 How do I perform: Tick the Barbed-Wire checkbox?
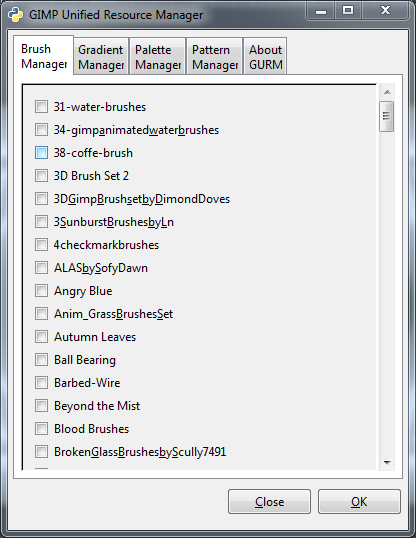(41, 383)
